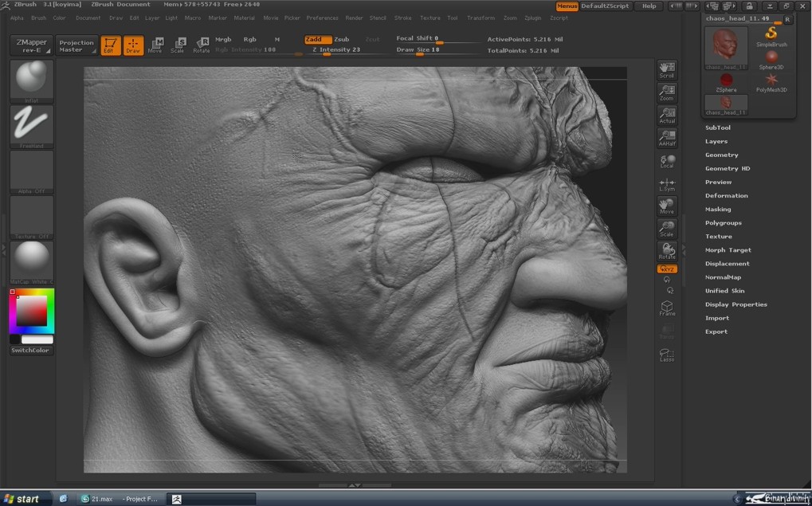The height and width of the screenshot is (506, 812).
Task: Click the Export button
Action: 716,331
